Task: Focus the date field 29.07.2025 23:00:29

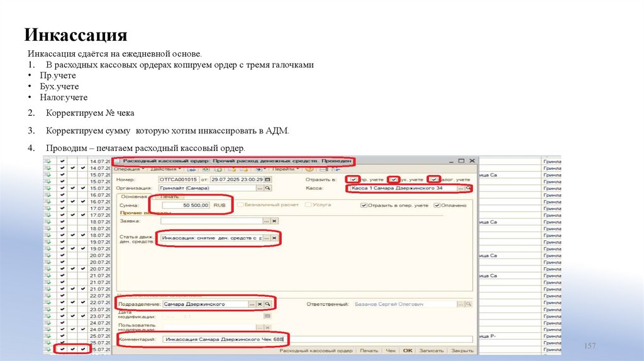Action: pos(237,179)
